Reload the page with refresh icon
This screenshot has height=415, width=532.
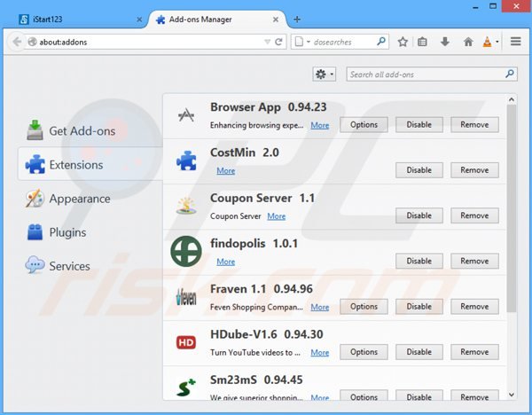click(x=278, y=42)
